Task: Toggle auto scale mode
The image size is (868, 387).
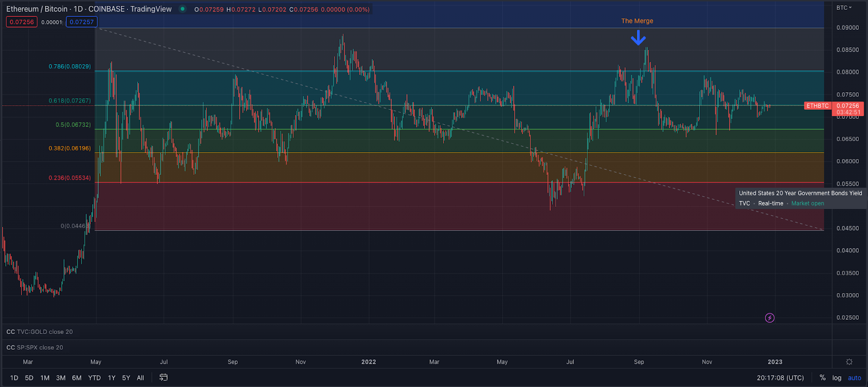Action: (x=854, y=378)
